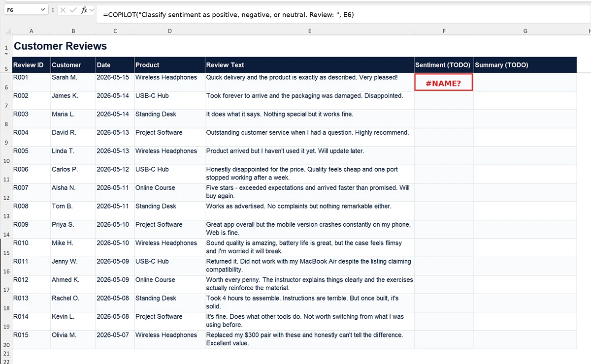This screenshot has width=591, height=364.
Task: Open the dropdown arrow next to fx
Action: coord(92,10)
